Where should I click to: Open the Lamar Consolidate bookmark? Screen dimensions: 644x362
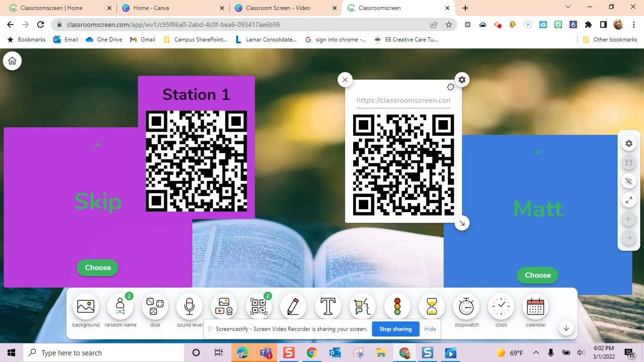click(x=266, y=40)
